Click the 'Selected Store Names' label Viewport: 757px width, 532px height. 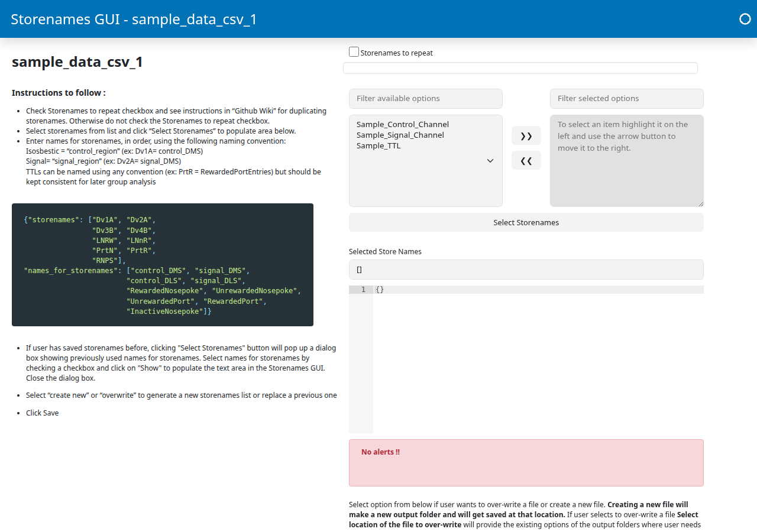tap(385, 251)
